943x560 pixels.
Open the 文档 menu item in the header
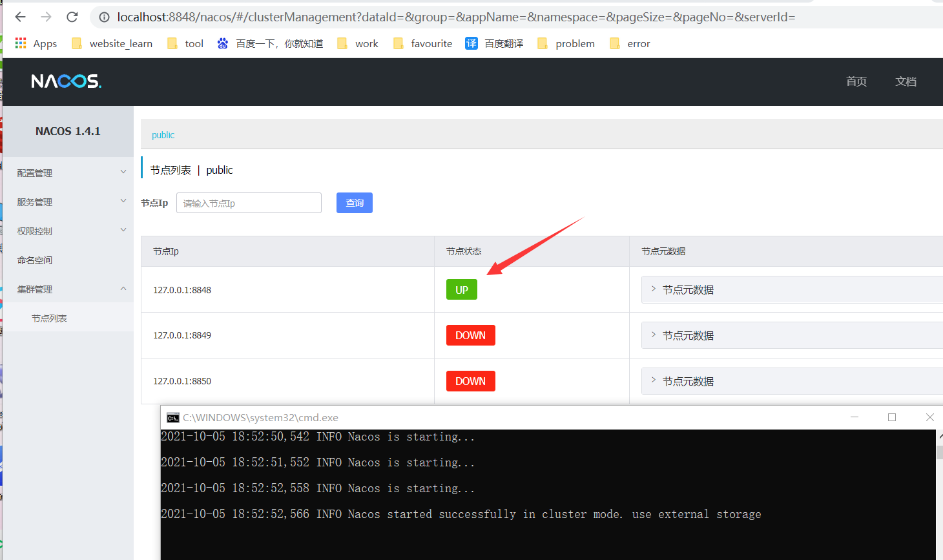point(906,81)
